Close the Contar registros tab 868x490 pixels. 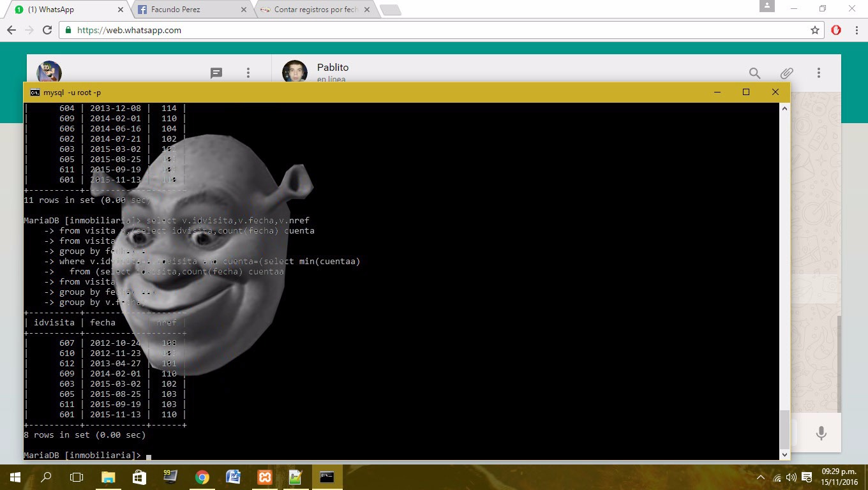pos(366,10)
